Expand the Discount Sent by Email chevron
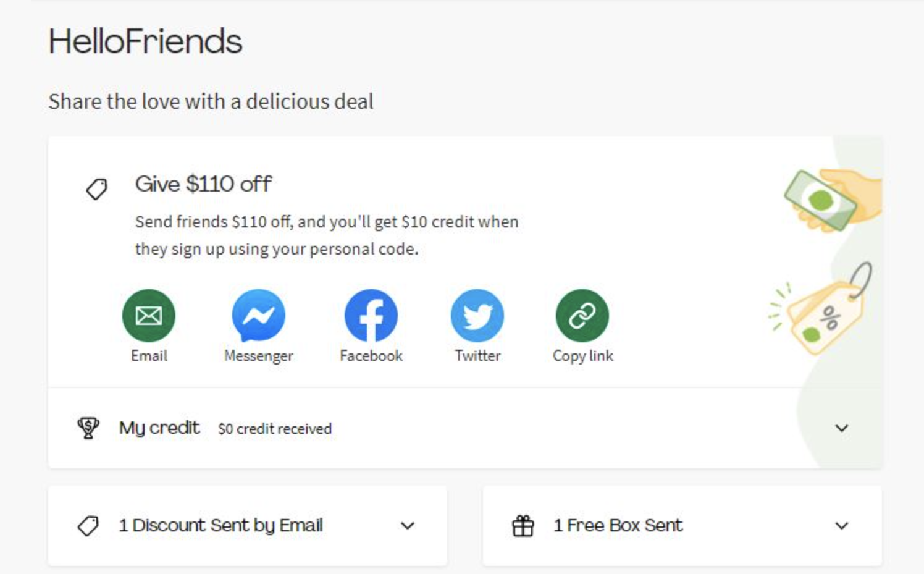Image resolution: width=924 pixels, height=574 pixels. click(407, 526)
